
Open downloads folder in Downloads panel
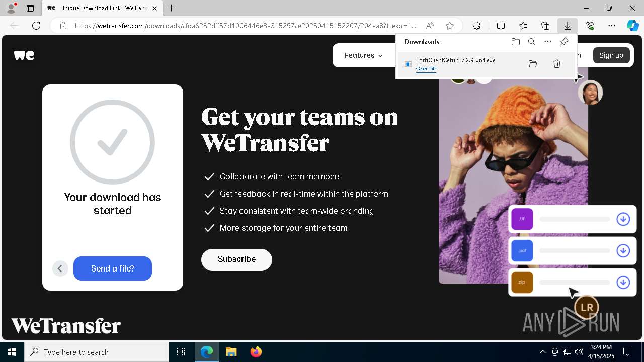click(x=515, y=42)
